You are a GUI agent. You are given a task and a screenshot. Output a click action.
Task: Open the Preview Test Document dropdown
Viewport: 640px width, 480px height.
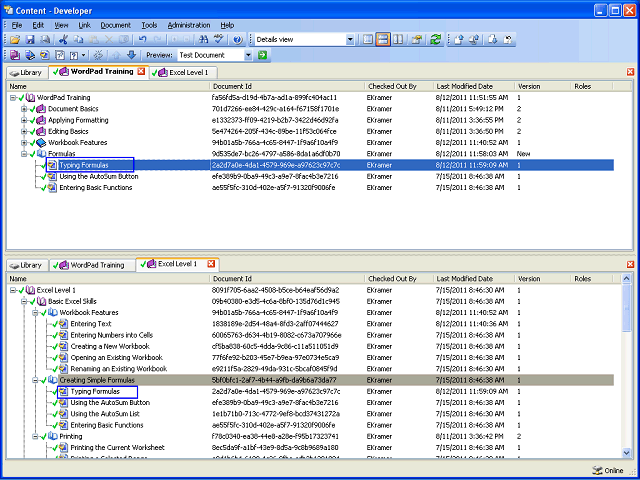pos(249,55)
